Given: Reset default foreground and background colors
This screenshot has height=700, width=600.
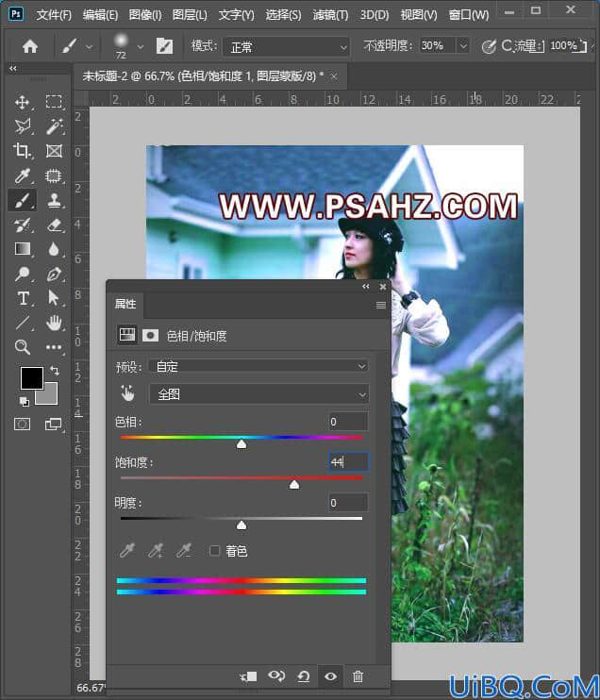Looking at the screenshot, I should point(25,402).
